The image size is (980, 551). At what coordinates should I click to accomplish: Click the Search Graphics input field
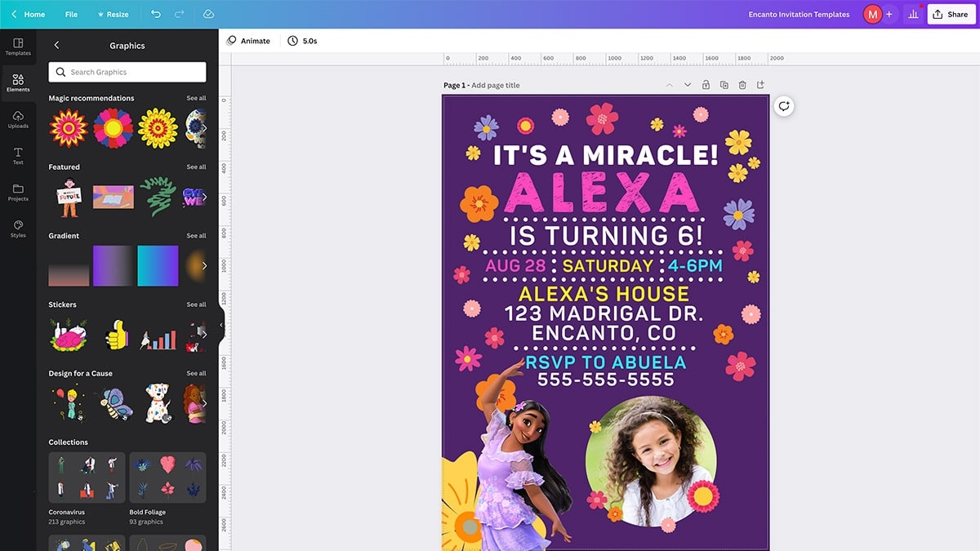(x=127, y=72)
